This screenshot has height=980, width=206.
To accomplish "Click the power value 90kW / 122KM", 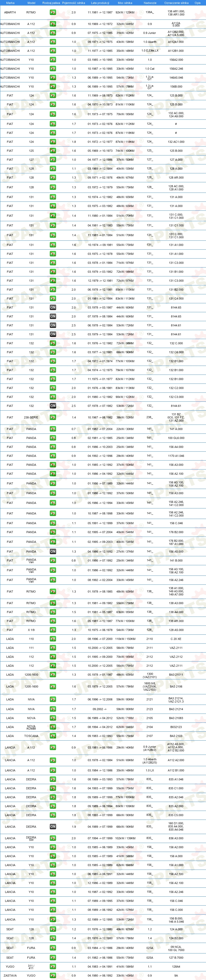I will point(125,397).
